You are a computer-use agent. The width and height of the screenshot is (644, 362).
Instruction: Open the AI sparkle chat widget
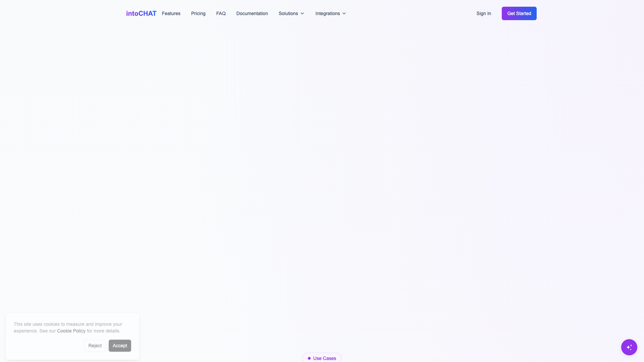click(x=629, y=347)
